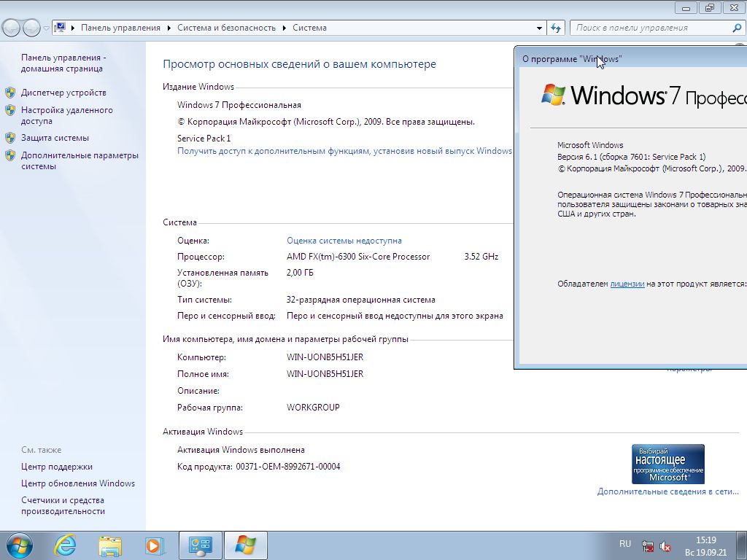Click the muted volume tray icon
The width and height of the screenshot is (747, 560).
point(665,545)
